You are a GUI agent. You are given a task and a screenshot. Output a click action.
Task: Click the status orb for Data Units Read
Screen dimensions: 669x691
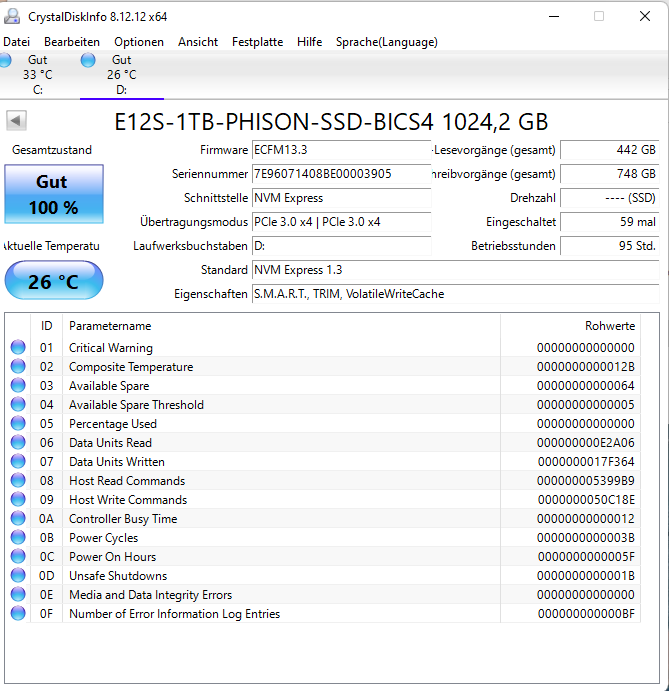pos(18,442)
